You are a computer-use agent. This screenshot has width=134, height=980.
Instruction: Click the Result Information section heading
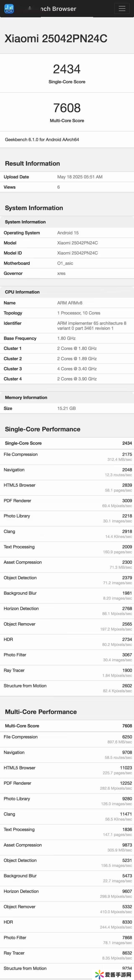click(x=32, y=164)
